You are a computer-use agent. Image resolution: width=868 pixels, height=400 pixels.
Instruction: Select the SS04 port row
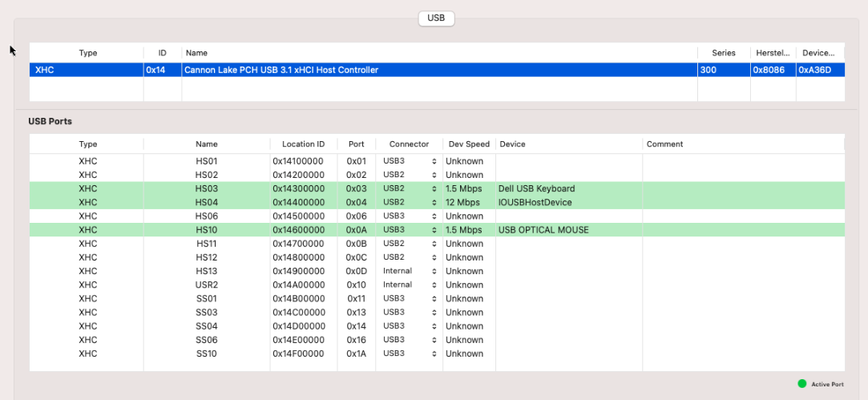[206, 326]
